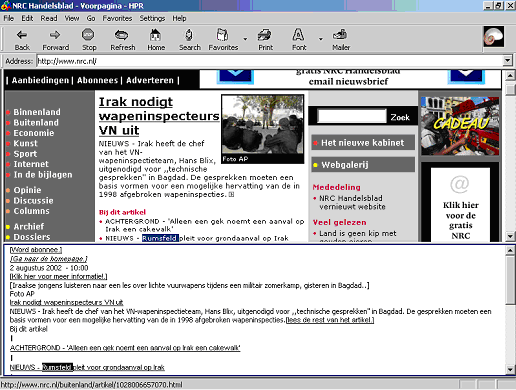The height and width of the screenshot is (390, 516).
Task: Go to the Binnenland section
Action: click(x=37, y=112)
